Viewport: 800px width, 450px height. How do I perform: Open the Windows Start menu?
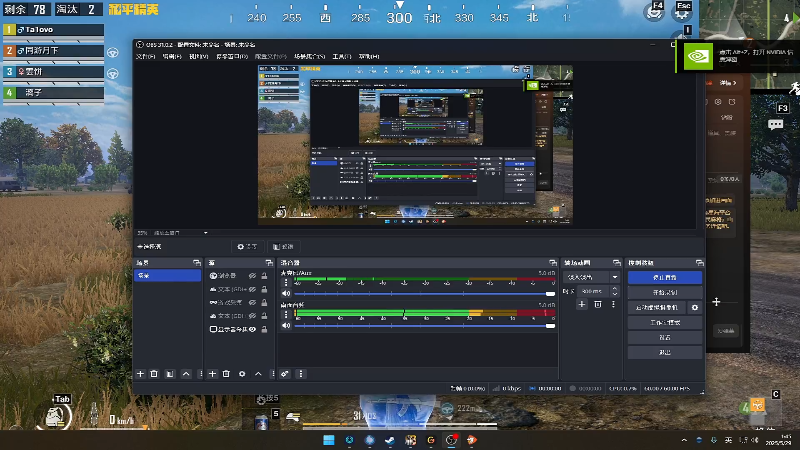329,440
